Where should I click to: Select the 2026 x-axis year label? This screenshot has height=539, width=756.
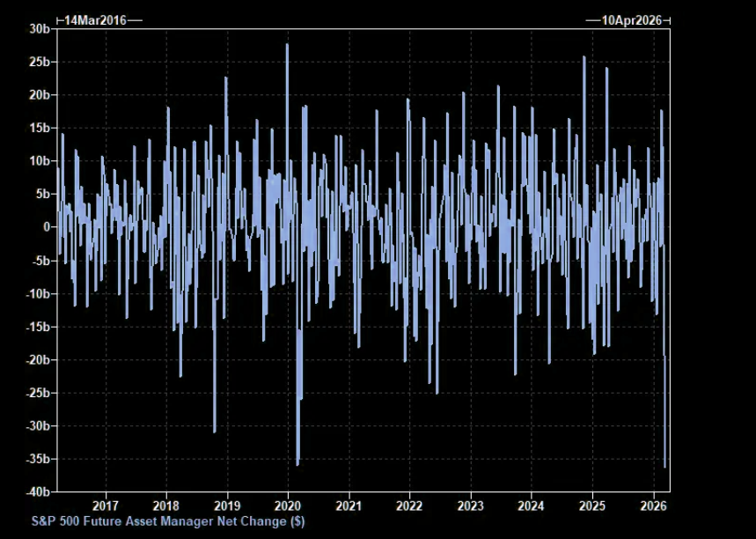tap(653, 506)
